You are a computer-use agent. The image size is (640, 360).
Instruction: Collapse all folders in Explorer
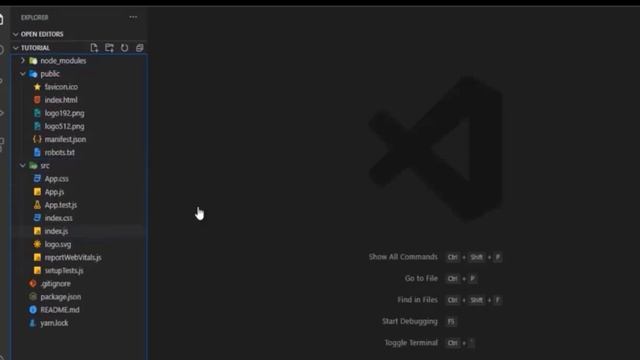pos(140,48)
